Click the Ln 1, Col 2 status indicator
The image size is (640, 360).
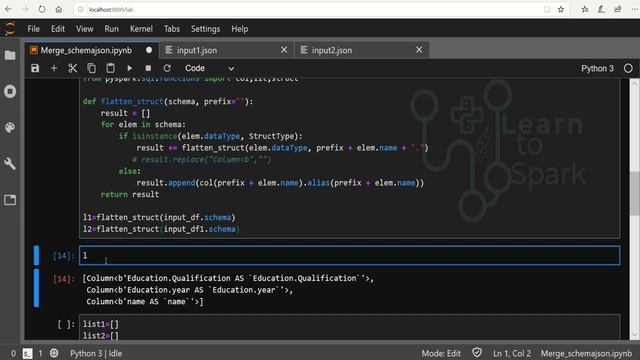pos(512,353)
